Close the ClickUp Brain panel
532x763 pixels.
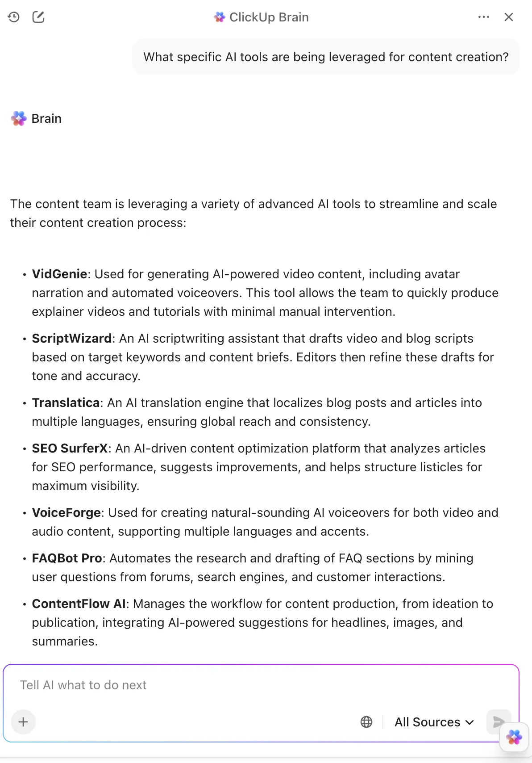click(x=509, y=17)
